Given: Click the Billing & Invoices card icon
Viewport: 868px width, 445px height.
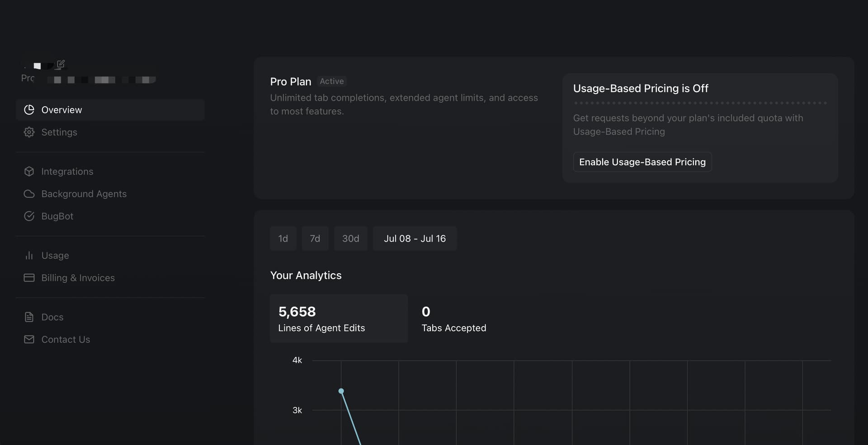Looking at the screenshot, I should click(29, 278).
